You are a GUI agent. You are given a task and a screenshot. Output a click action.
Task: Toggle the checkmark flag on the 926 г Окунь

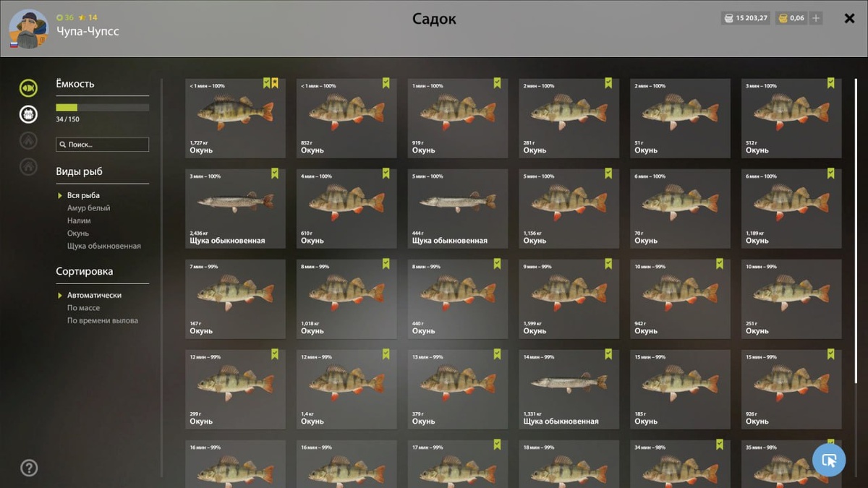coord(831,354)
